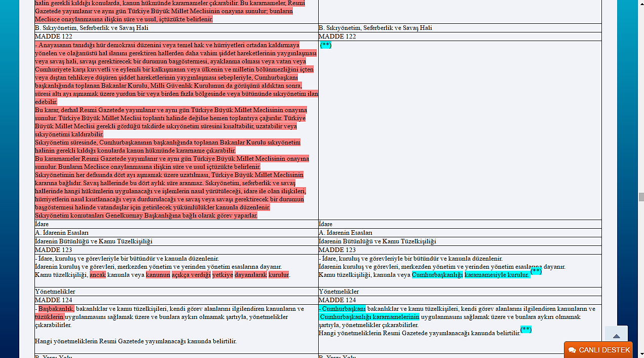Click the chat bubble icon in CANLI DESTEK
644x358 pixels.
pyautogui.click(x=572, y=350)
